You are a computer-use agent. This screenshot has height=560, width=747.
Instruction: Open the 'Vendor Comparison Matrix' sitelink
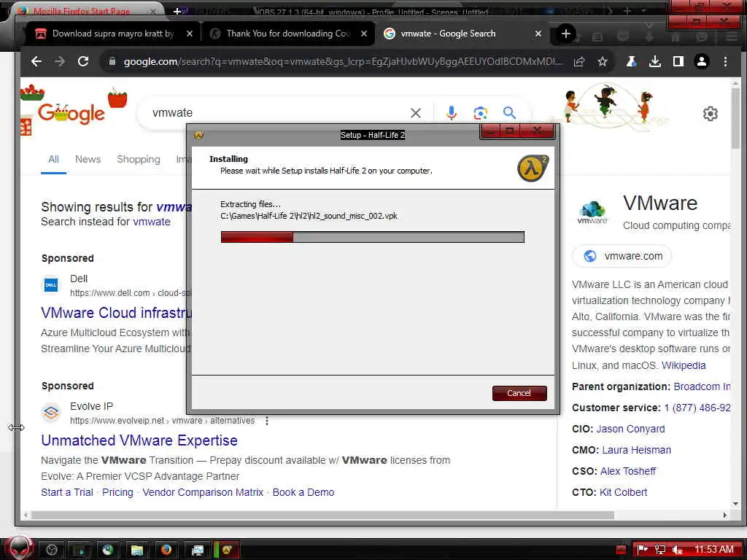point(203,492)
